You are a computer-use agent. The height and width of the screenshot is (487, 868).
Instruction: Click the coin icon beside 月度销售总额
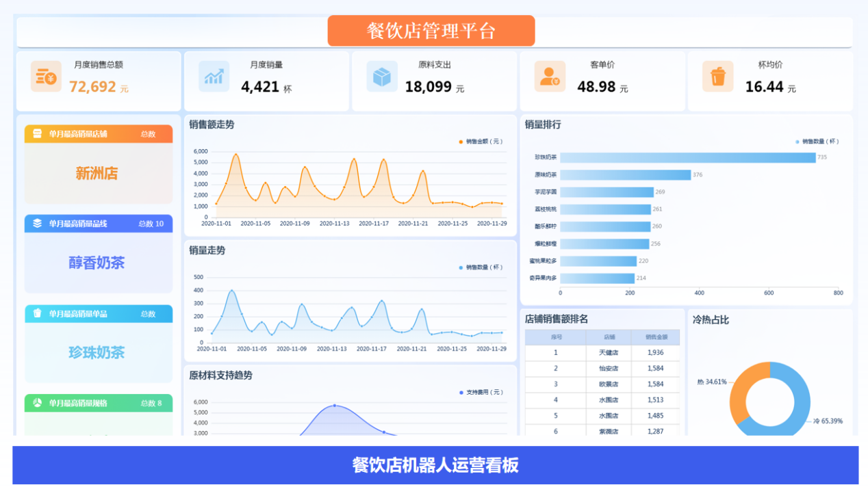46,77
